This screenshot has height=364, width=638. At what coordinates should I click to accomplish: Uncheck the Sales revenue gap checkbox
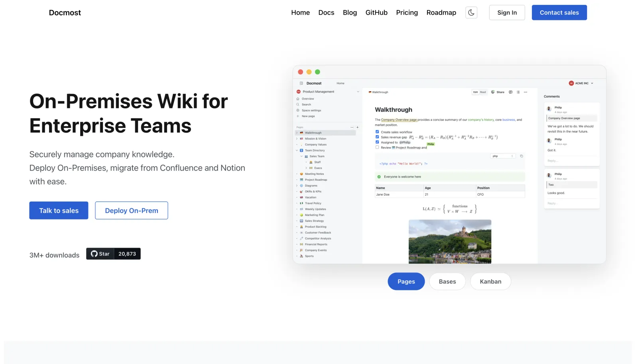(x=377, y=137)
